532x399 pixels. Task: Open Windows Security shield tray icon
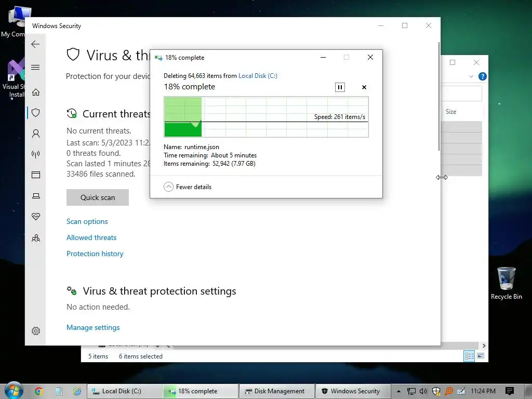(x=436, y=391)
